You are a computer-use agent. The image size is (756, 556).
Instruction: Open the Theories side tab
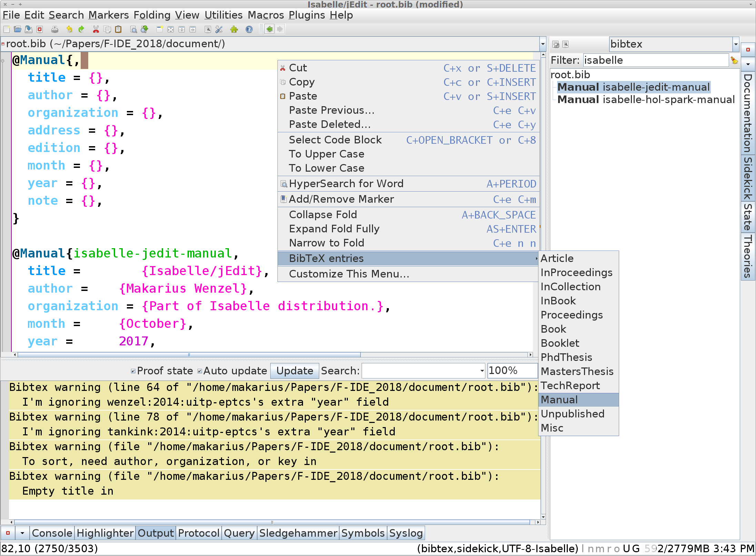click(x=748, y=256)
